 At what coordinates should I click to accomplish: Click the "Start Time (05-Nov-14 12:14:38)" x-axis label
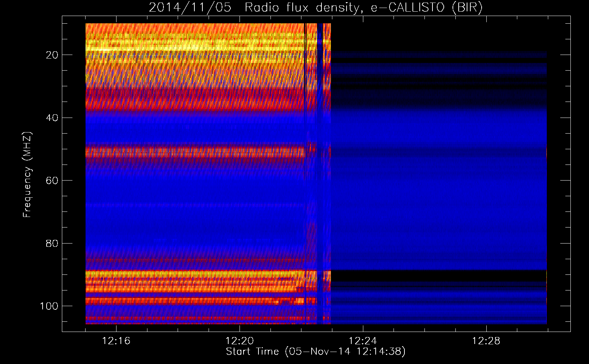pyautogui.click(x=316, y=352)
